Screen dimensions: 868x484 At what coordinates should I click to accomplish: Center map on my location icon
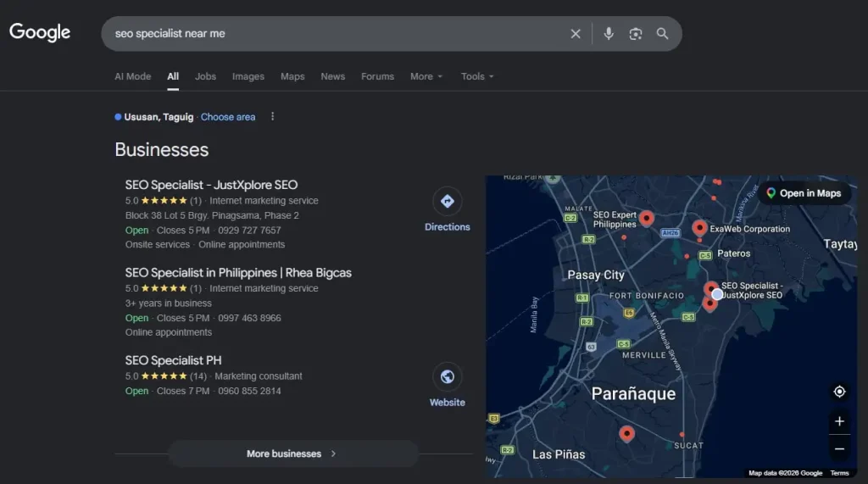pos(839,392)
